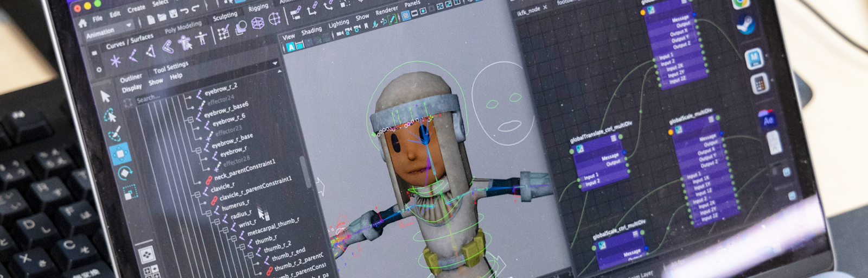Click the Home icon in the status line
Screen dimensions: 868x278
82,23
